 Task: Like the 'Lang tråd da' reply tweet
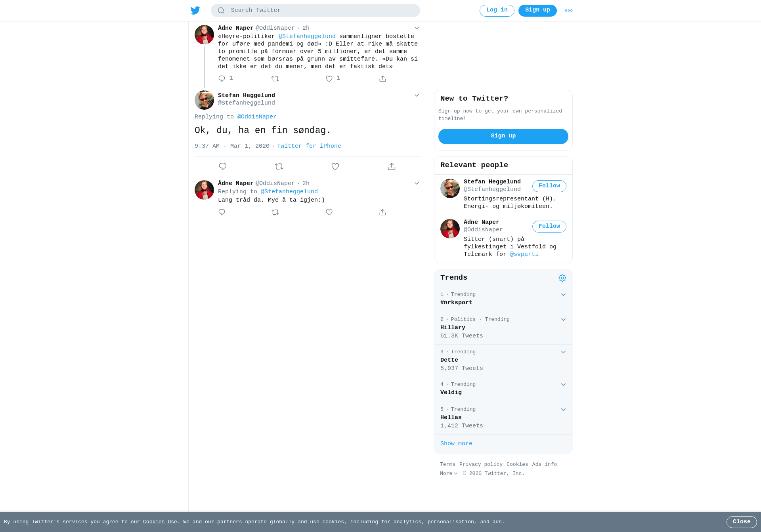[x=329, y=212]
